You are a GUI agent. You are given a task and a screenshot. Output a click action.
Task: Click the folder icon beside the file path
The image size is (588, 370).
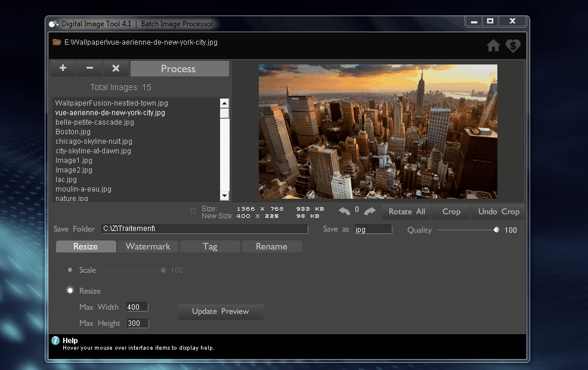click(57, 42)
